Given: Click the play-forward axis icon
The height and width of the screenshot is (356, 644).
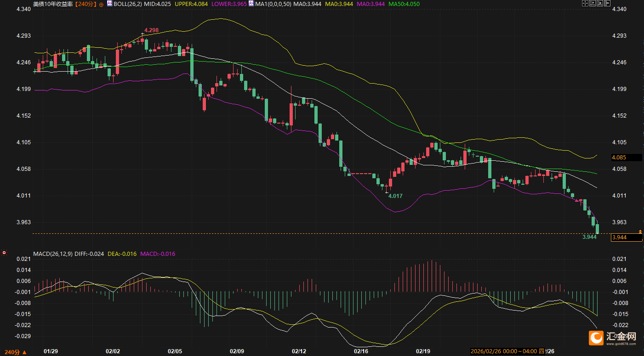Looking at the screenshot, I should click(x=601, y=3).
